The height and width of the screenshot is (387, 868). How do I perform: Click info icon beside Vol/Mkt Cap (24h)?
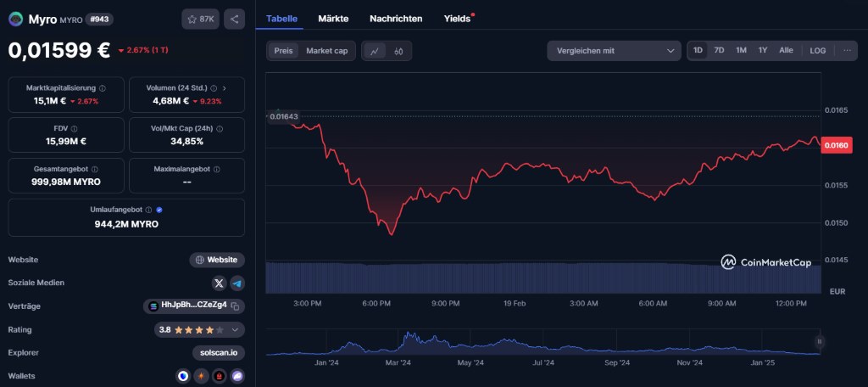[x=220, y=129]
